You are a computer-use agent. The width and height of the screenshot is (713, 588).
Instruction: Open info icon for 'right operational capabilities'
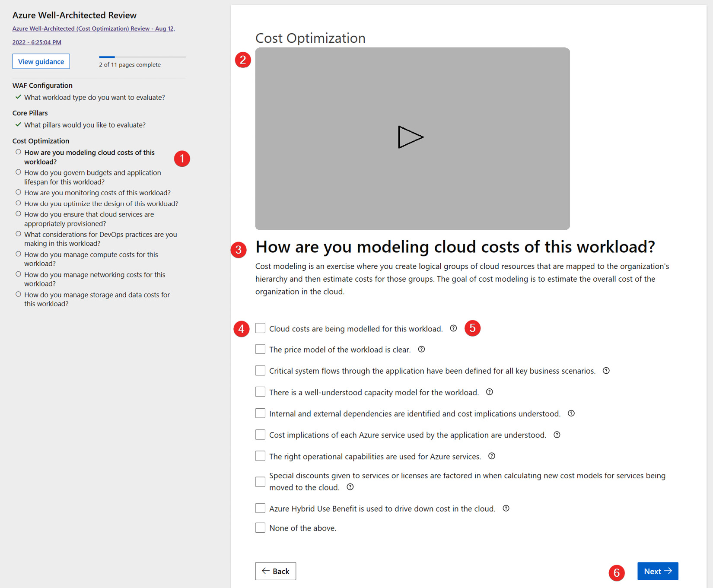point(492,456)
